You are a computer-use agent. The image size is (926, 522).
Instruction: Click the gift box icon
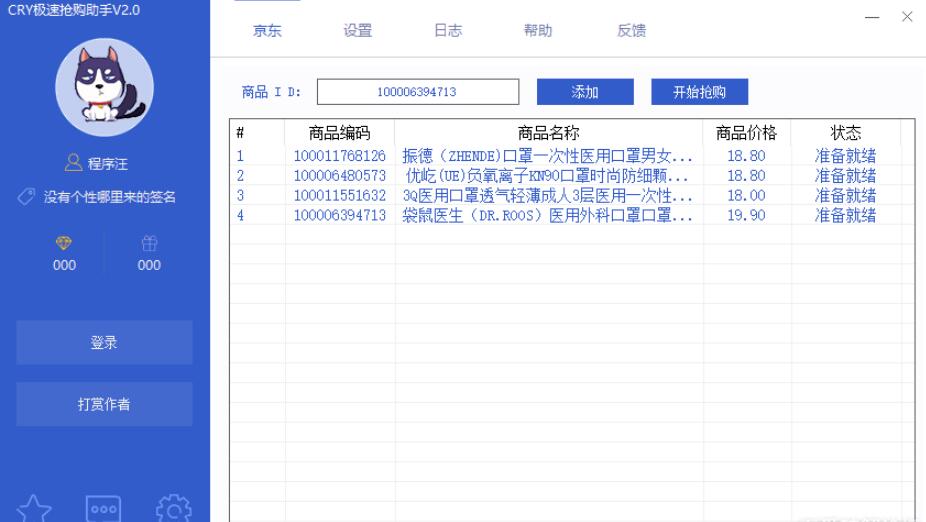pyautogui.click(x=149, y=243)
